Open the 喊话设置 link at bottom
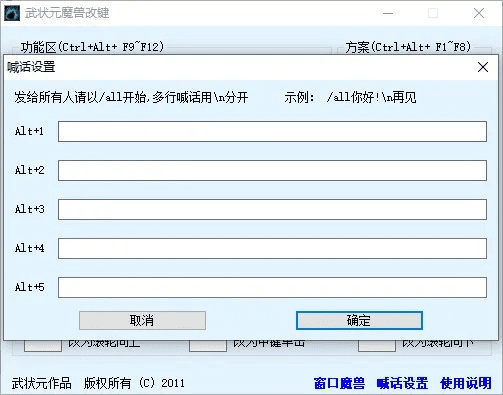 [402, 383]
